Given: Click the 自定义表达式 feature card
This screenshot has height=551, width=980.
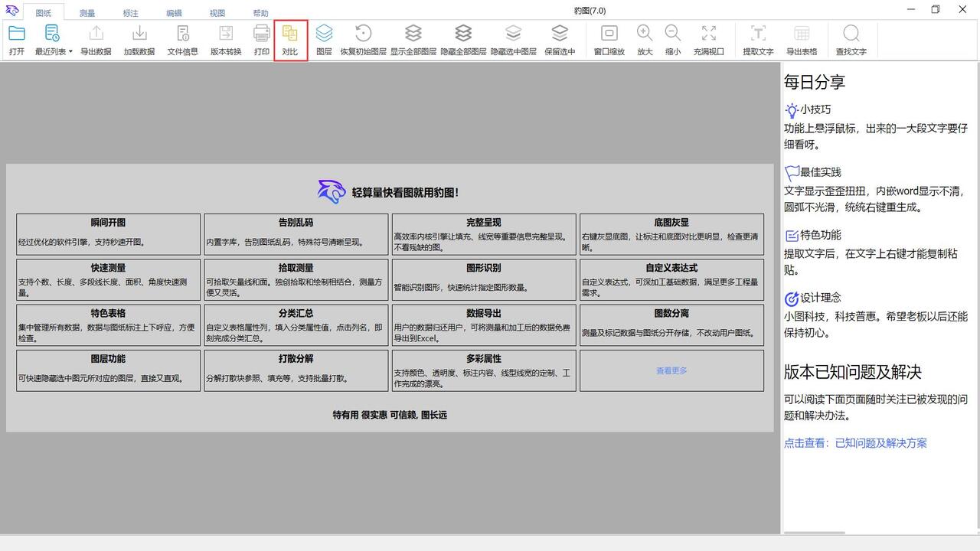Looking at the screenshot, I should [x=671, y=279].
